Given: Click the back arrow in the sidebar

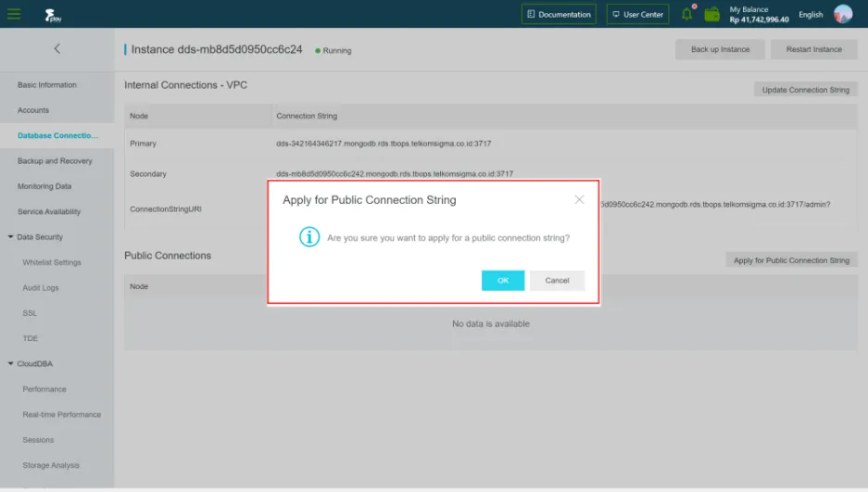Looking at the screenshot, I should click(57, 48).
